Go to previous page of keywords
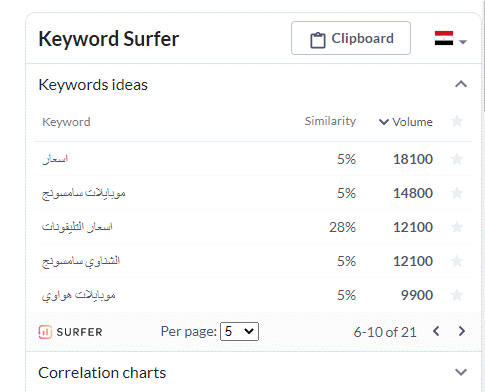Viewport: 485px width, 392px height. pyautogui.click(x=436, y=331)
